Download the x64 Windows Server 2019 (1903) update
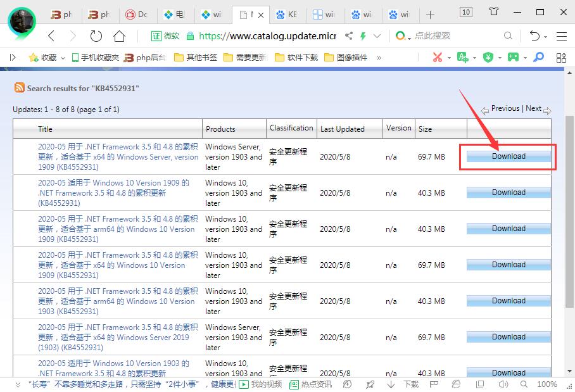 pos(509,337)
